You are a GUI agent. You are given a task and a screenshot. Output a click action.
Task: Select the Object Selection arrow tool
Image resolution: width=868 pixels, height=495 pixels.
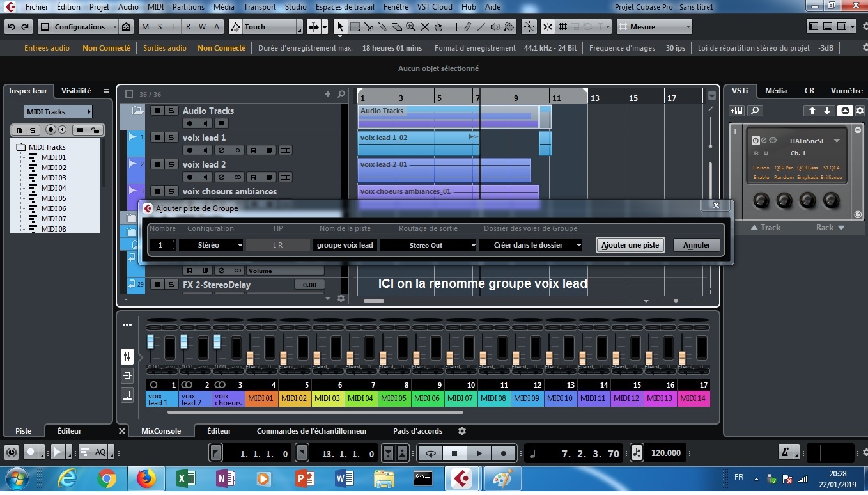(x=341, y=27)
